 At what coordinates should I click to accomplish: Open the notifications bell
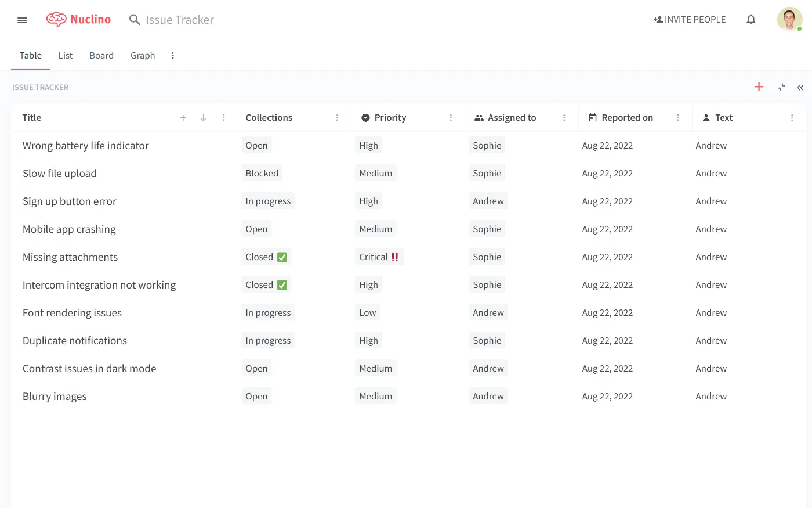[751, 20]
